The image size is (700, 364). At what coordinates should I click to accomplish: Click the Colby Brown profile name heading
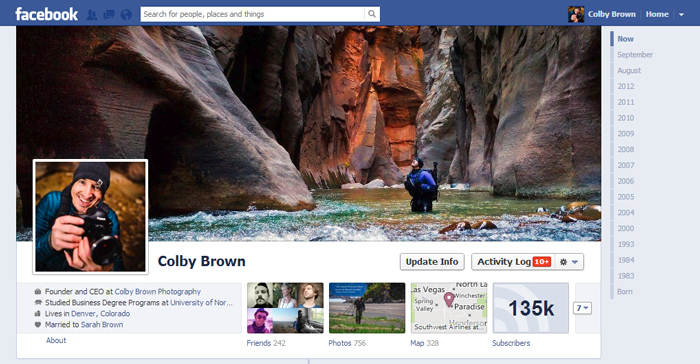coord(201,261)
